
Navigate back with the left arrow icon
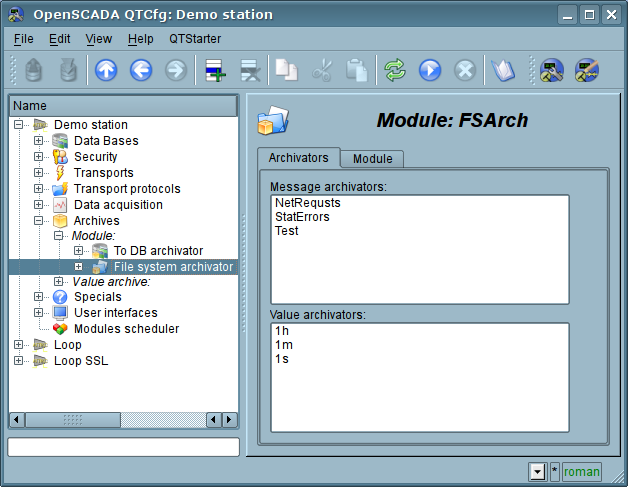141,70
